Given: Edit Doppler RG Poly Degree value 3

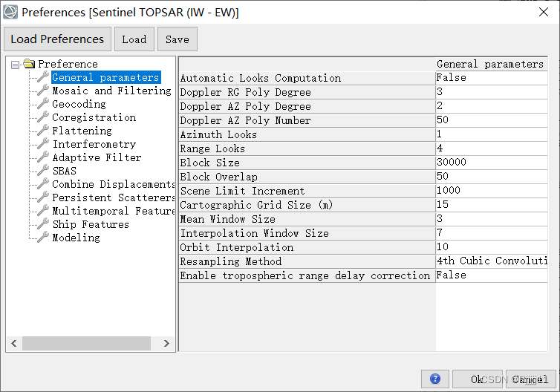Looking at the screenshot, I should coord(492,92).
